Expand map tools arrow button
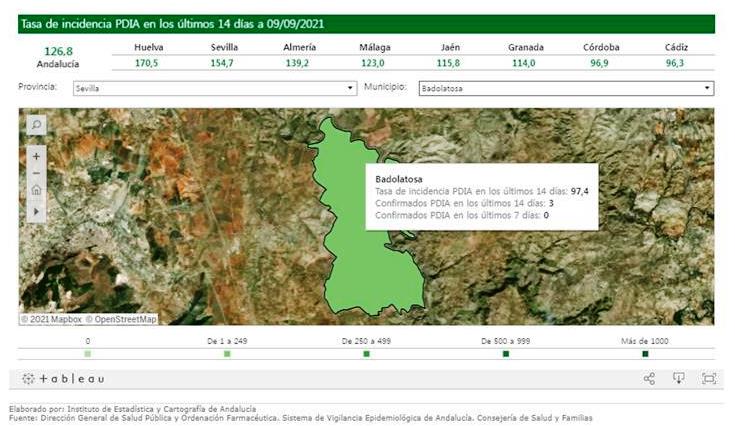Screen dimensions: 735x426 [x=36, y=211]
